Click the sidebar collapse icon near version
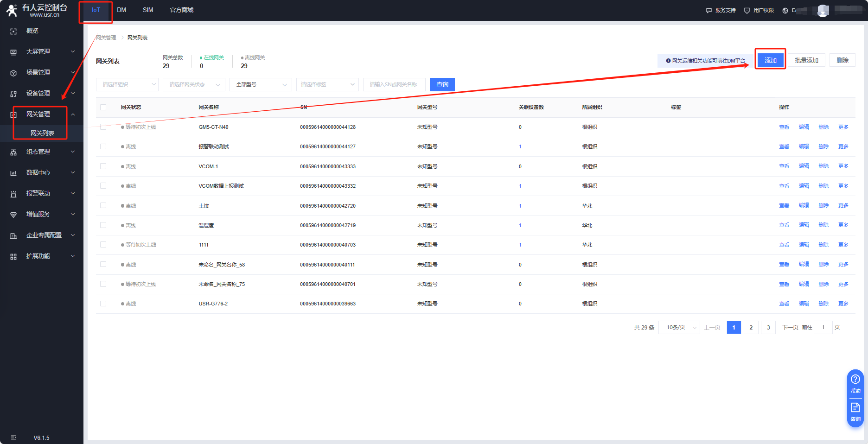 click(x=13, y=438)
